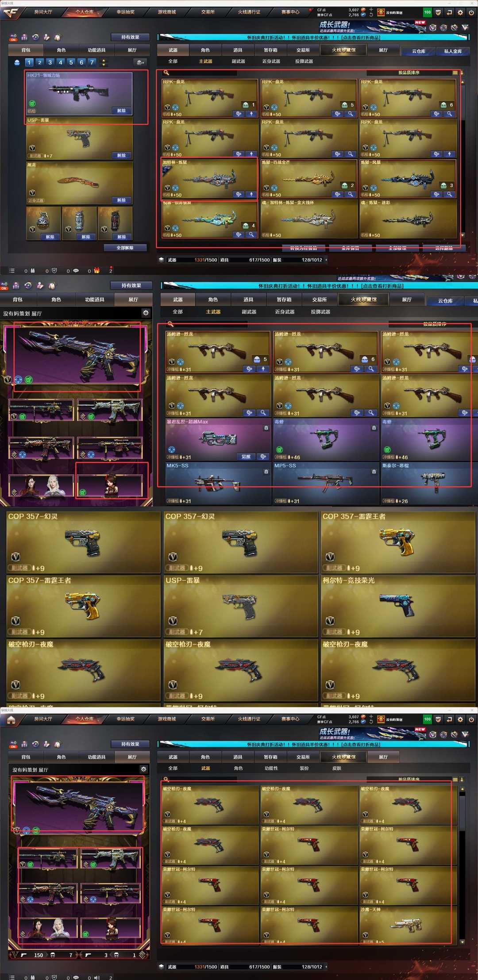Select the 魂-炼狱-迷彩 card

coord(408,219)
